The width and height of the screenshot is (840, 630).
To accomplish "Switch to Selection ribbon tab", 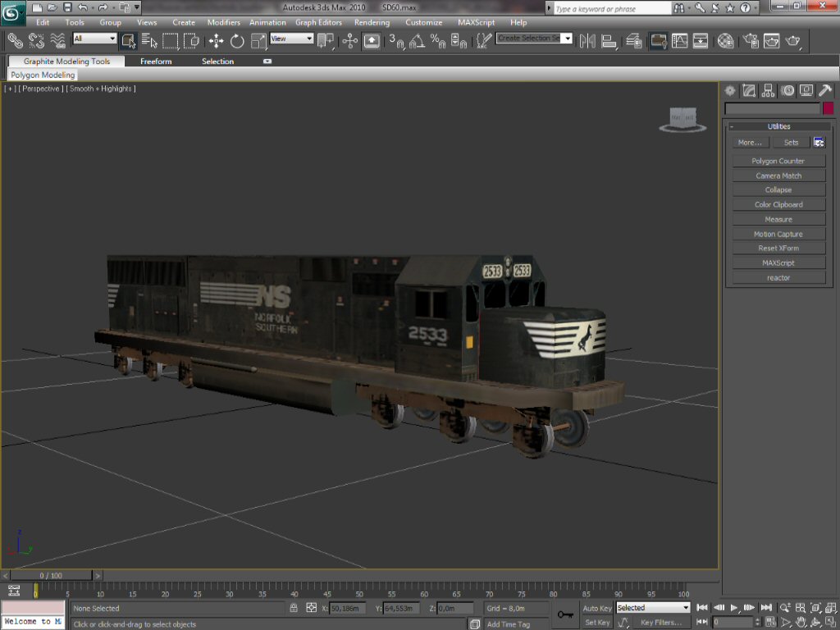I will [x=217, y=62].
